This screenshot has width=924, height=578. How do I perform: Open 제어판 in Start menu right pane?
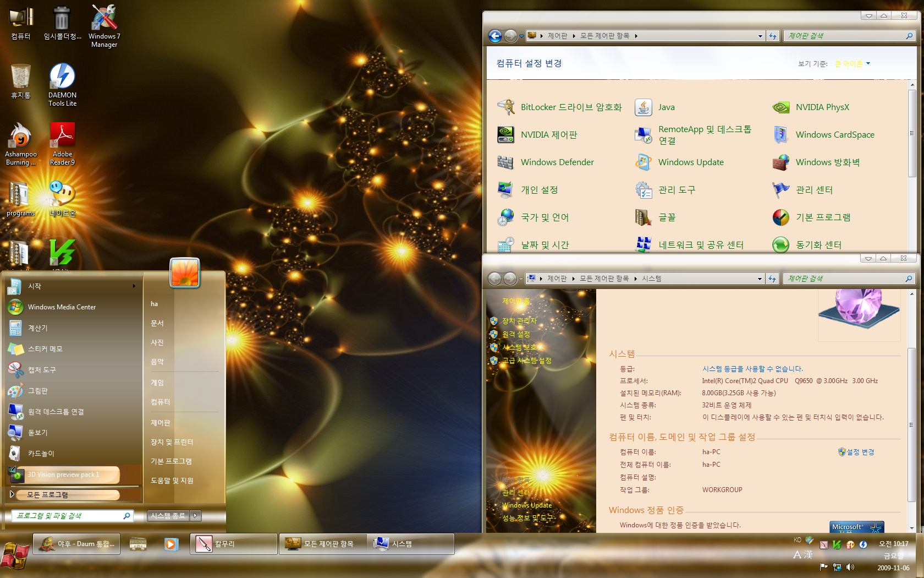(x=161, y=423)
